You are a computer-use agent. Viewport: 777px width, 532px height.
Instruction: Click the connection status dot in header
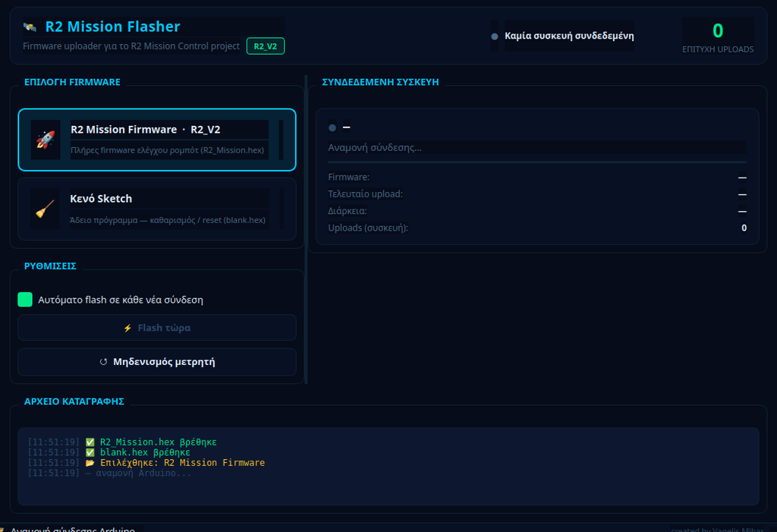coord(494,36)
